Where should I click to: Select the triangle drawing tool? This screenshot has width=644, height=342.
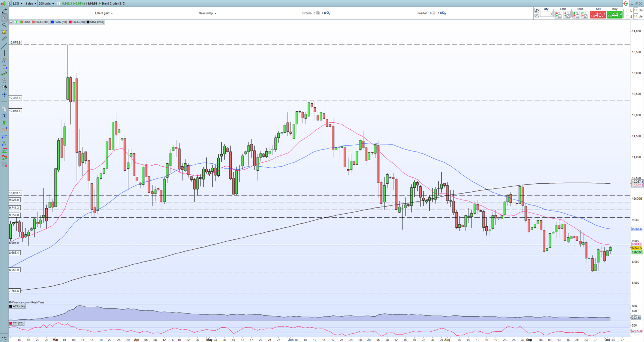pos(4,144)
